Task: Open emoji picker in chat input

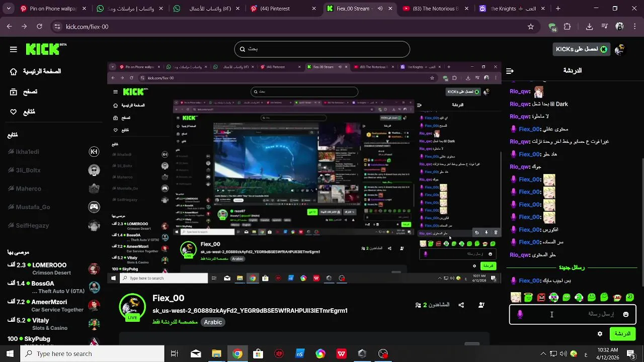Action: [625, 314]
